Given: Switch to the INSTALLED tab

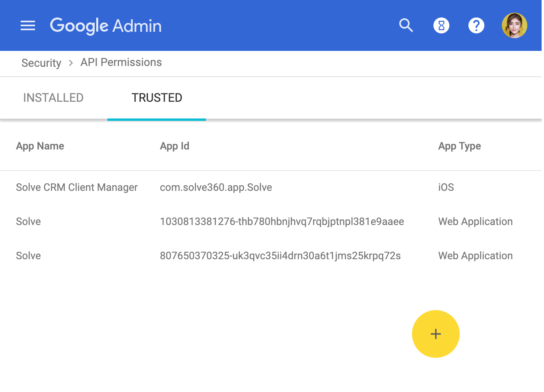Looking at the screenshot, I should pyautogui.click(x=53, y=98).
